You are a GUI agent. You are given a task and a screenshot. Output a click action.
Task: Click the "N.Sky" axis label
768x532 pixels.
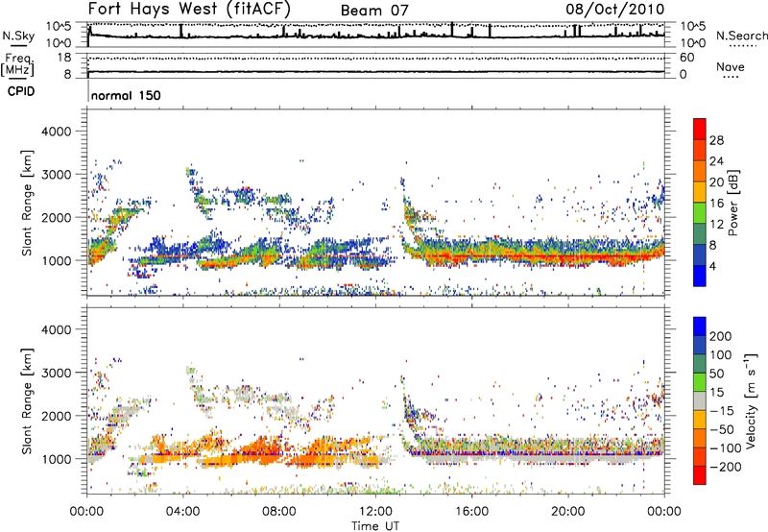[18, 36]
